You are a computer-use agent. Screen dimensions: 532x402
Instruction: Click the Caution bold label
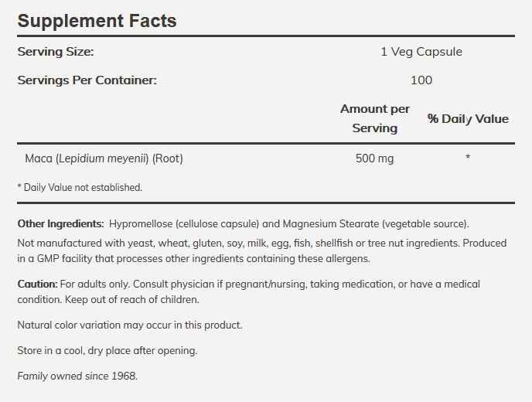[x=38, y=284]
